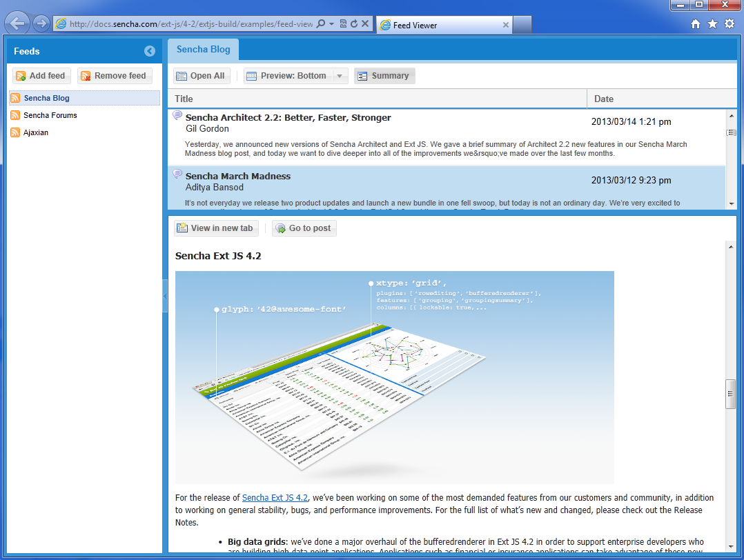Screen dimensions: 744x560
Task: Follow the Sencha Ext JS 4.2 link
Action: [x=275, y=497]
